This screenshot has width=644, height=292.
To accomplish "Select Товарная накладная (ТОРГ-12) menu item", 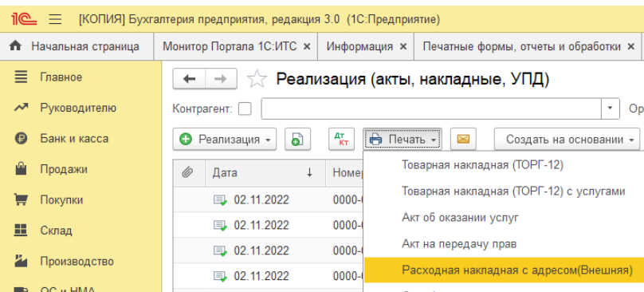I will [x=482, y=165].
